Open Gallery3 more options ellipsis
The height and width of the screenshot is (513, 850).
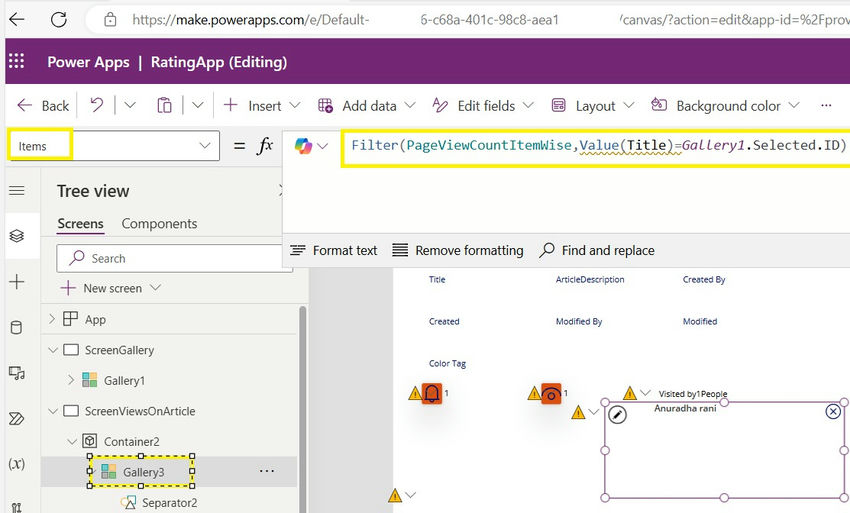pos(267,471)
